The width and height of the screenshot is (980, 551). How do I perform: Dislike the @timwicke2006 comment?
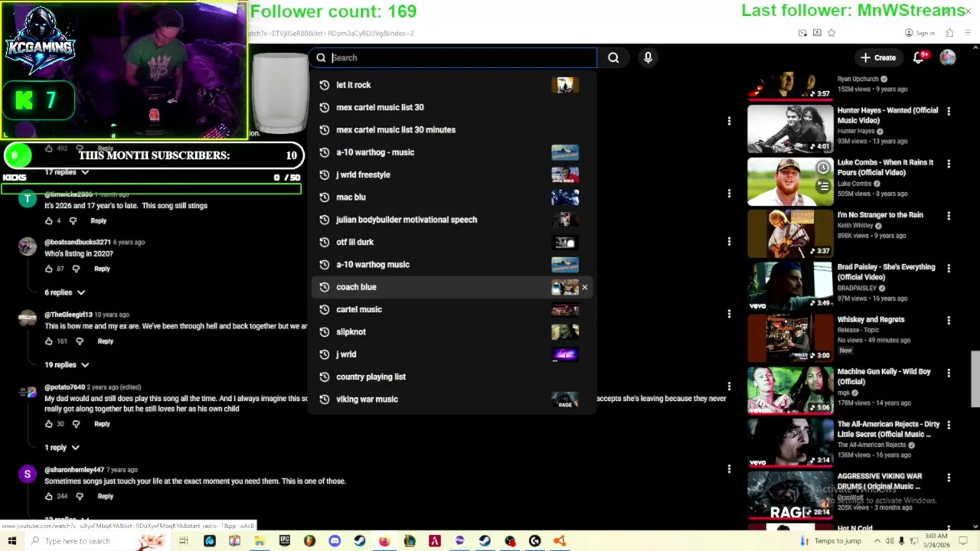coord(73,221)
